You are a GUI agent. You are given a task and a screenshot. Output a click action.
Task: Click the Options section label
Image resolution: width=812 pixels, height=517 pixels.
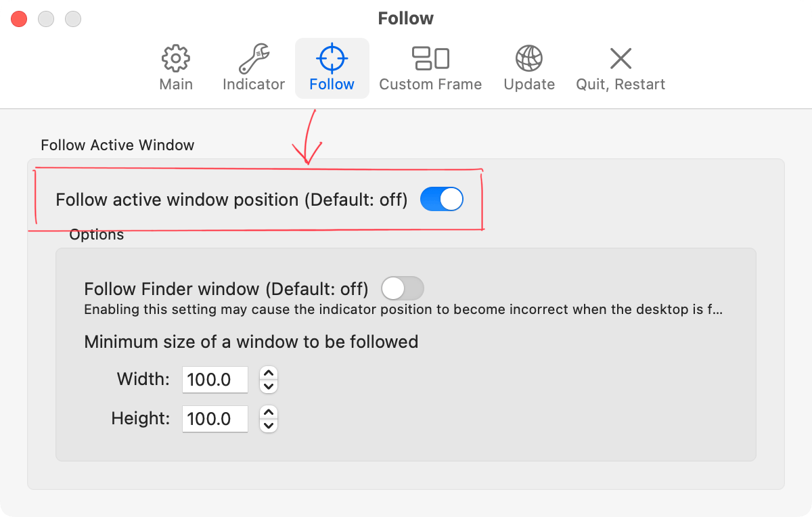click(x=96, y=234)
